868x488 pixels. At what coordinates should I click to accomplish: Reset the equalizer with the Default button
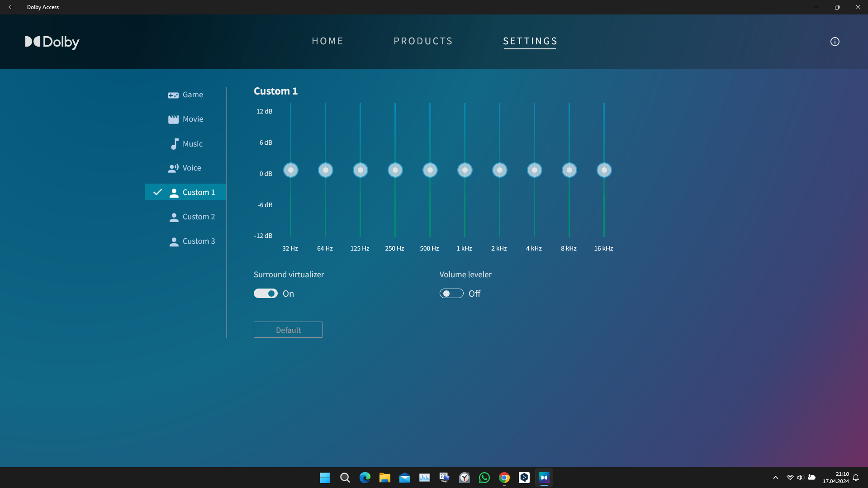click(x=288, y=330)
